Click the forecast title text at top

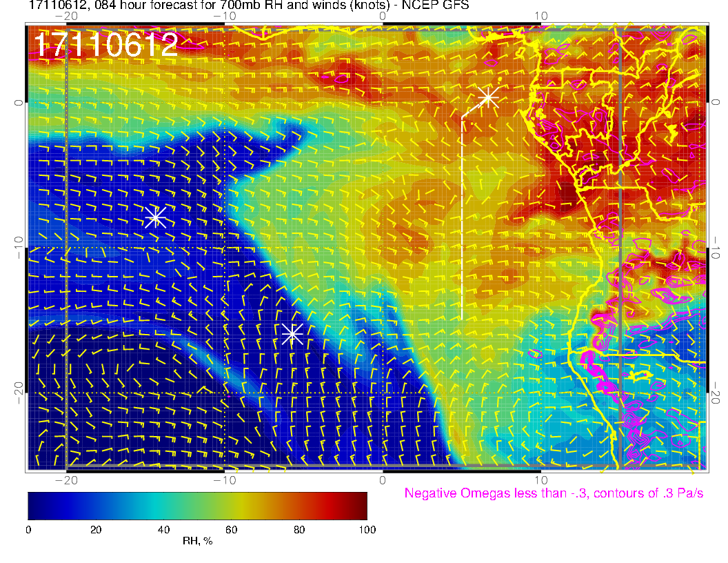tap(249, 6)
